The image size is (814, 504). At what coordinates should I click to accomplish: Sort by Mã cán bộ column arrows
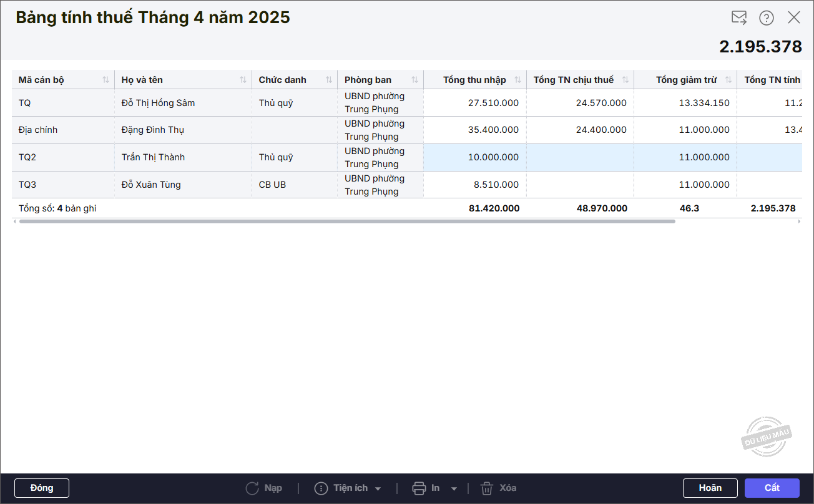click(105, 80)
